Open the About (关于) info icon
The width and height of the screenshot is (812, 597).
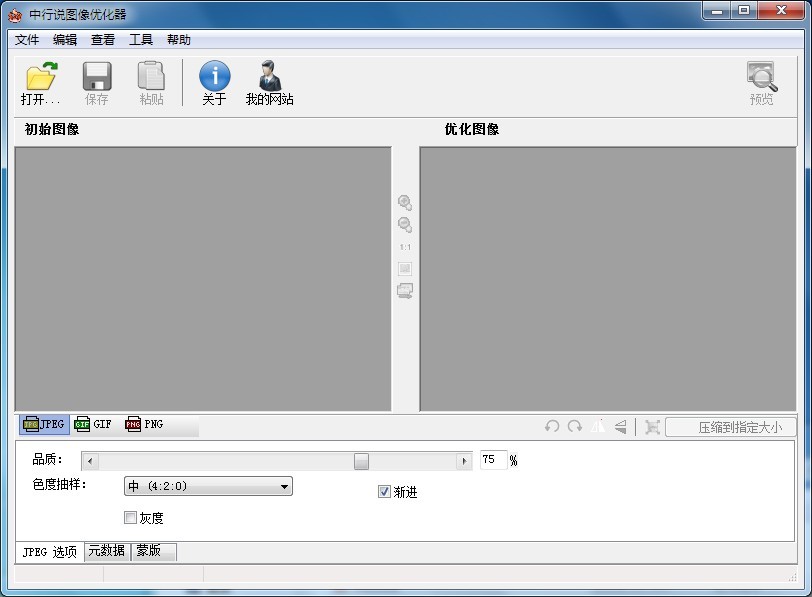[x=214, y=77]
